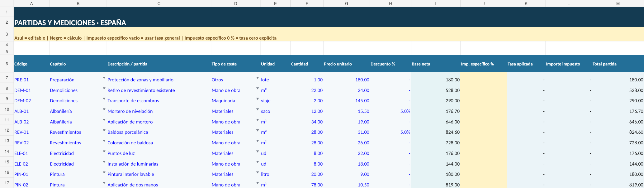Click the Descripción / partida header cell

coord(159,64)
